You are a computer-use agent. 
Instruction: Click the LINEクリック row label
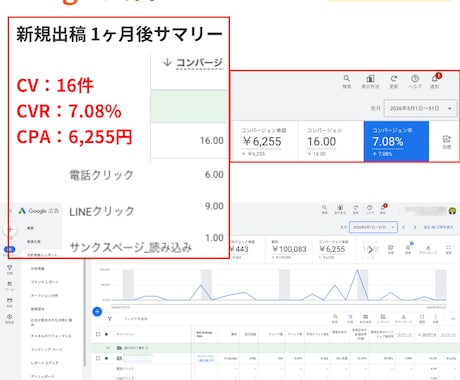[102, 211]
